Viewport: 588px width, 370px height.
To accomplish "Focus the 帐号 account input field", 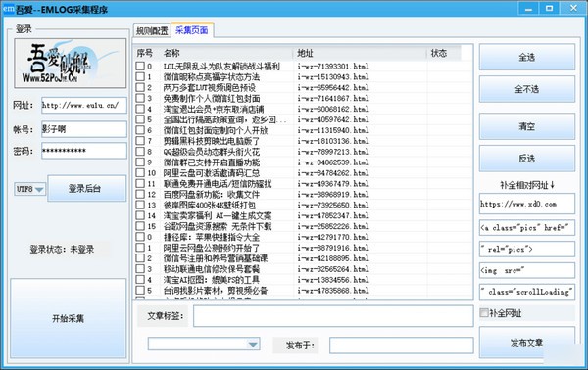I will click(84, 129).
